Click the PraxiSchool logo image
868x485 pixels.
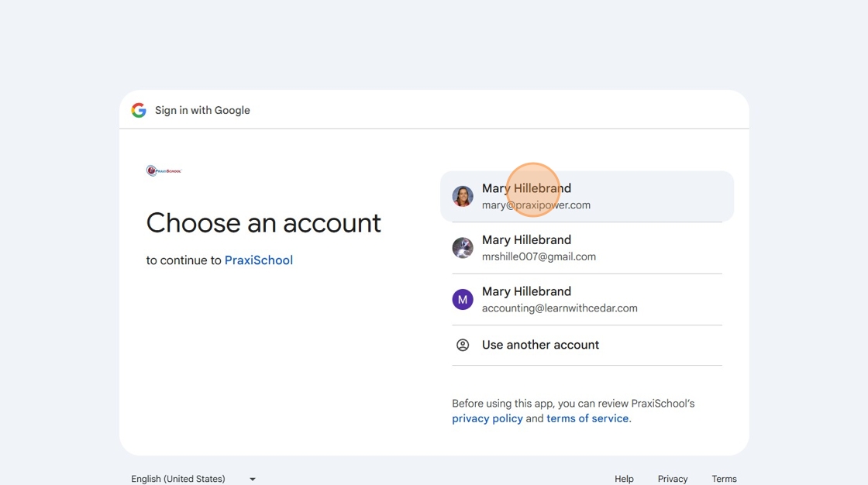pyautogui.click(x=164, y=170)
